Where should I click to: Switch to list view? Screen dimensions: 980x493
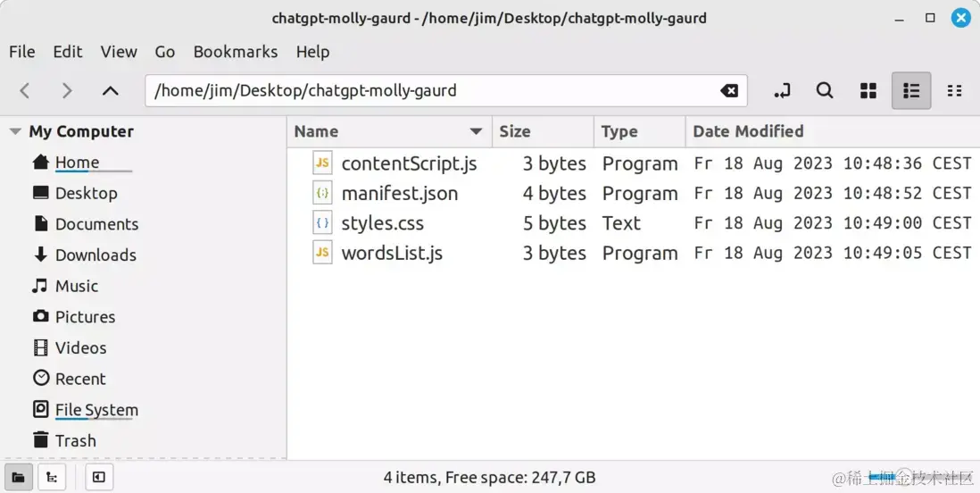(x=911, y=91)
